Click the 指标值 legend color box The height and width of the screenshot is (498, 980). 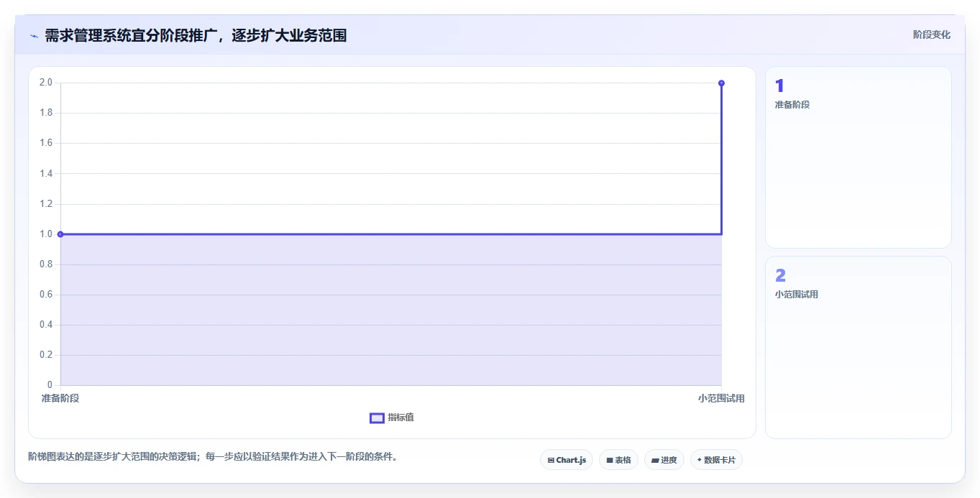click(377, 418)
